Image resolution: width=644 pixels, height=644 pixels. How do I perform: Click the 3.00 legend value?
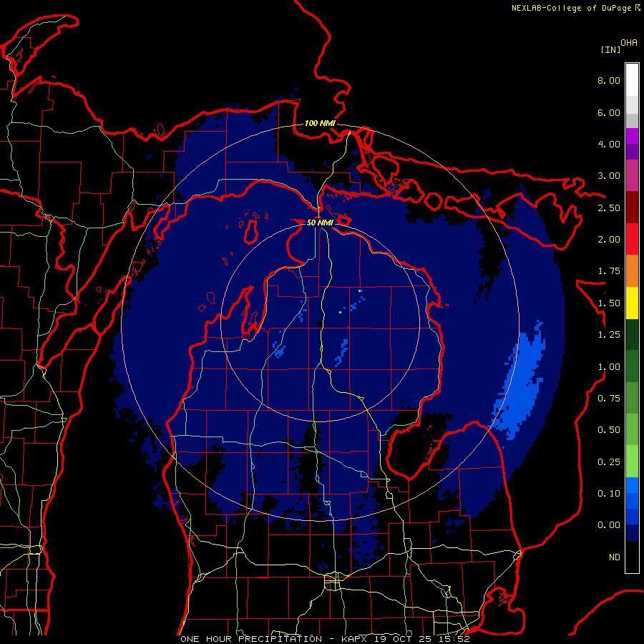coord(609,176)
